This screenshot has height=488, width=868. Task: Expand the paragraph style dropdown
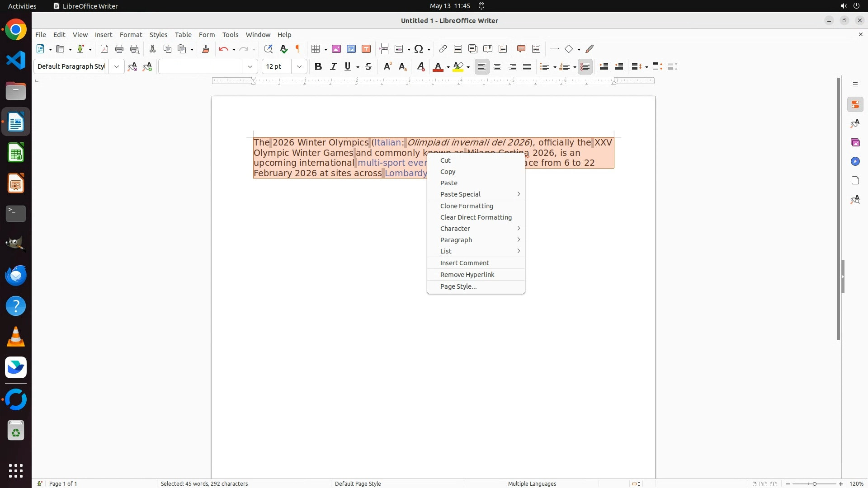click(117, 66)
